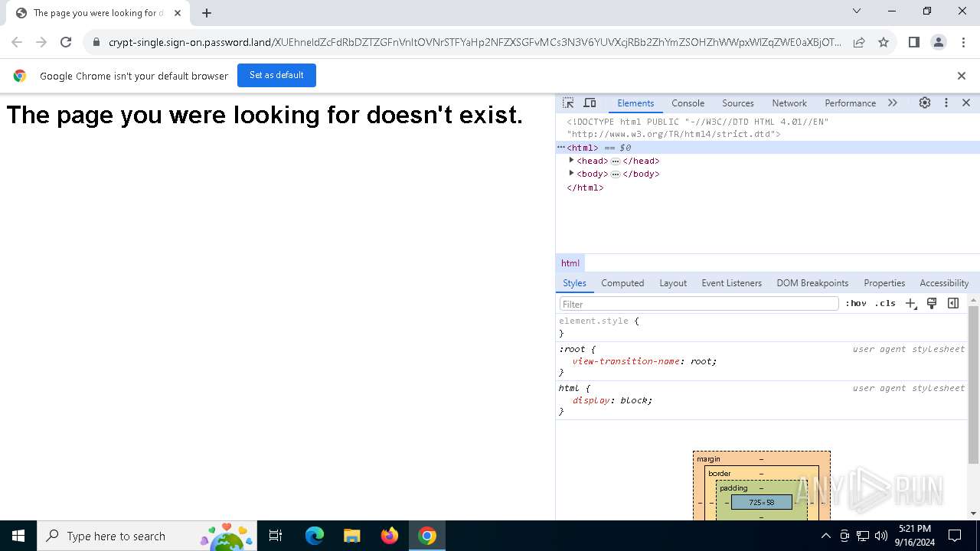The image size is (980, 551).
Task: Click the DOCTYPE declaration line
Action: point(697,128)
